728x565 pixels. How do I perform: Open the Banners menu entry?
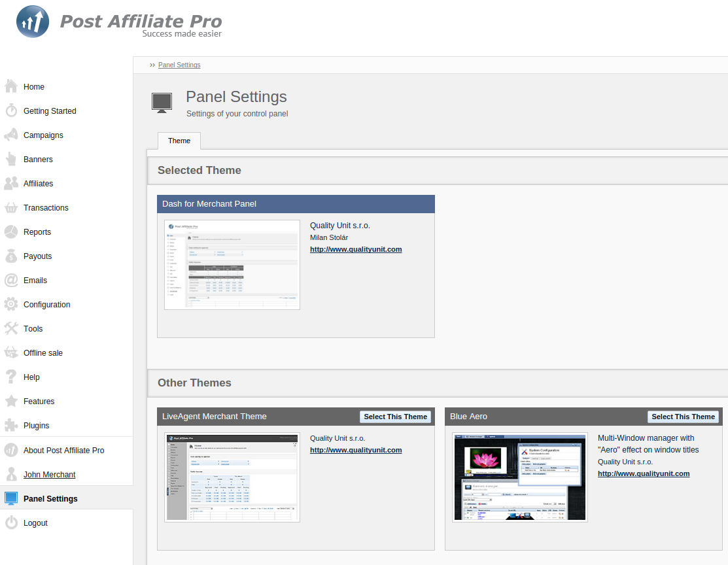tap(38, 160)
